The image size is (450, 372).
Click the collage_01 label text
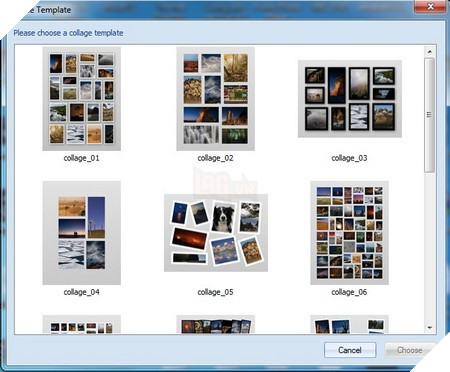coord(82,158)
